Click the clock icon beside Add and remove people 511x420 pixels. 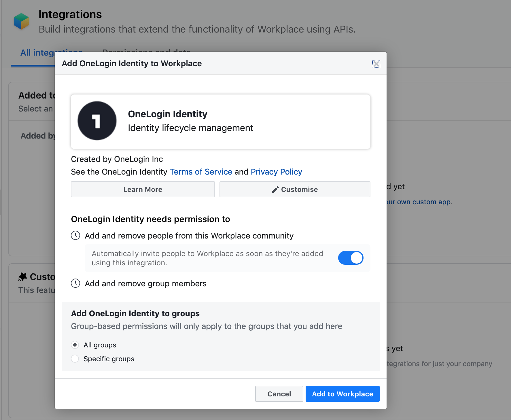tap(75, 235)
